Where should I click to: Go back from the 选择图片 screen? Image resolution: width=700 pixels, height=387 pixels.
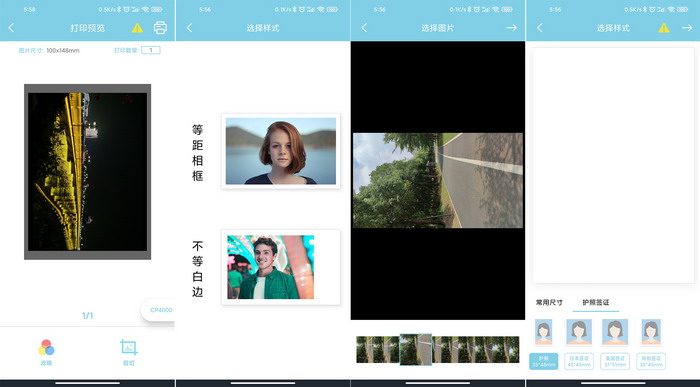[x=364, y=28]
